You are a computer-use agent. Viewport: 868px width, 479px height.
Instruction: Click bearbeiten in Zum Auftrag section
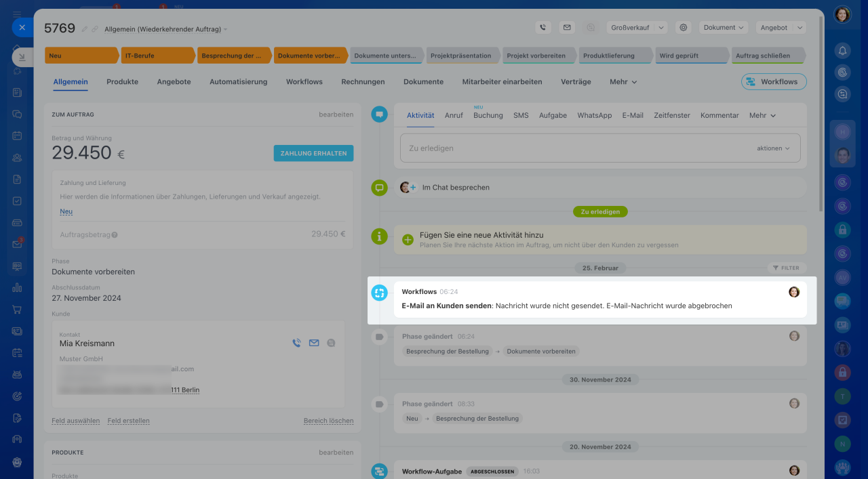[336, 115]
